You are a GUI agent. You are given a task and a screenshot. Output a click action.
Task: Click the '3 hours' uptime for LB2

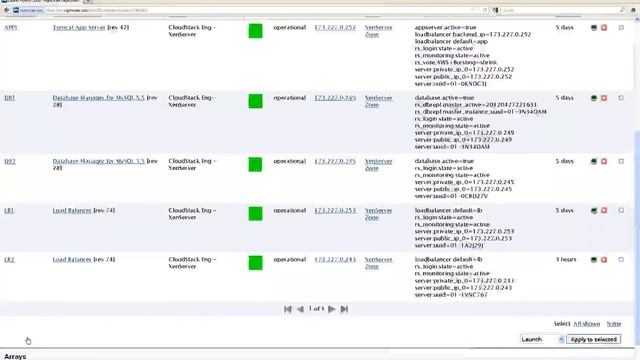coord(566,260)
